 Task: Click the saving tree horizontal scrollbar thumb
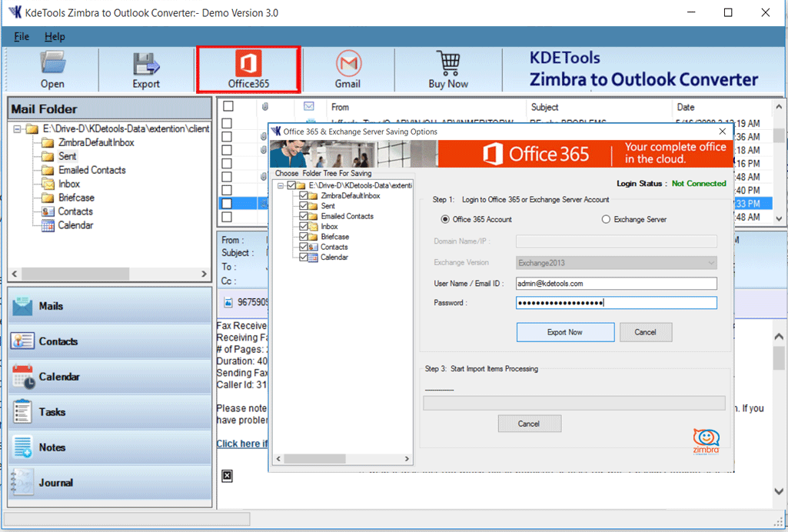(314, 459)
